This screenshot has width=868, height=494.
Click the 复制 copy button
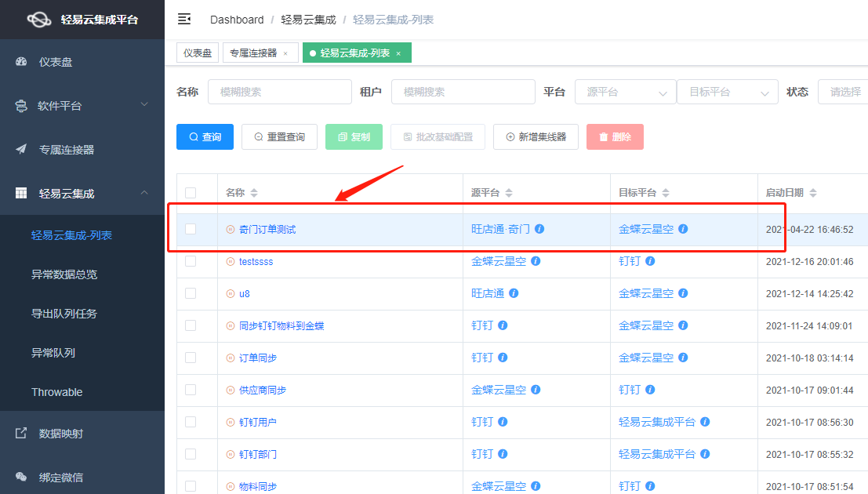coord(354,136)
